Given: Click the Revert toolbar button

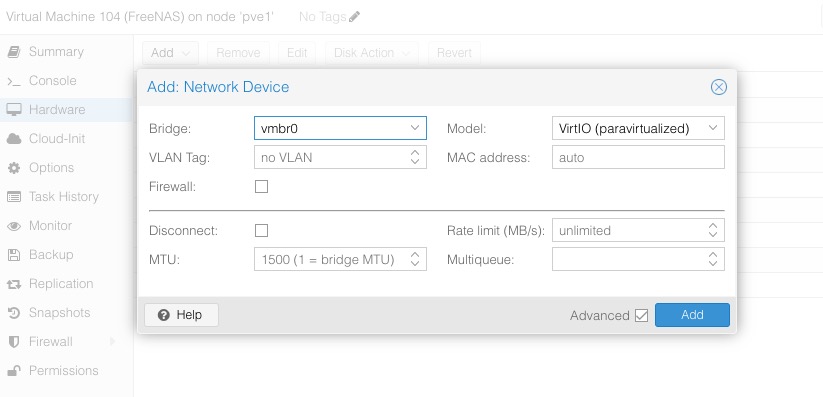Looking at the screenshot, I should 455,53.
